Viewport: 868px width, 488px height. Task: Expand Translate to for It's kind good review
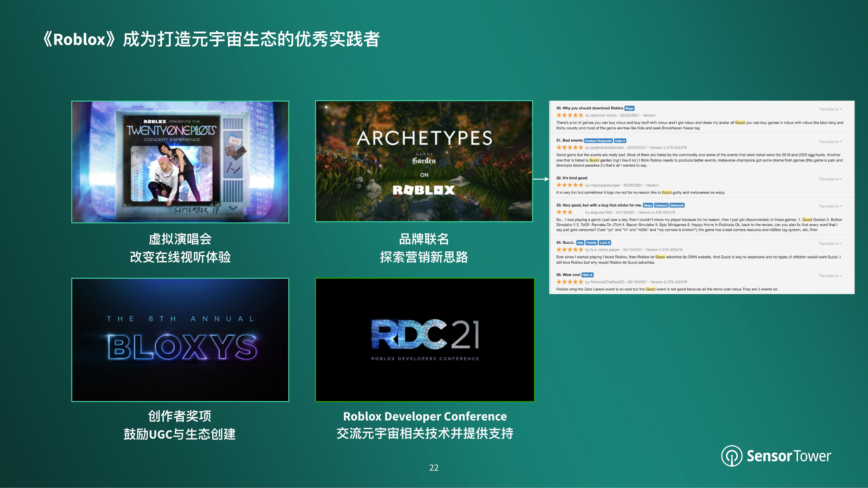pos(830,179)
